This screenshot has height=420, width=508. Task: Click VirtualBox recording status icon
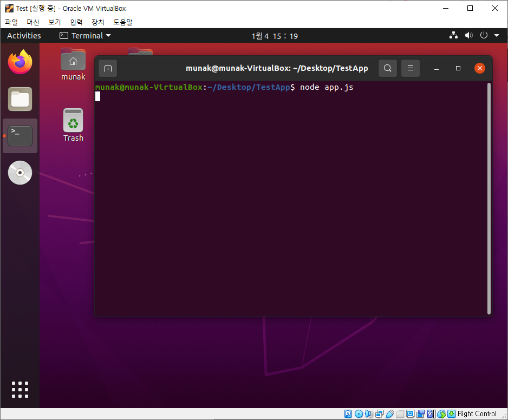421,414
